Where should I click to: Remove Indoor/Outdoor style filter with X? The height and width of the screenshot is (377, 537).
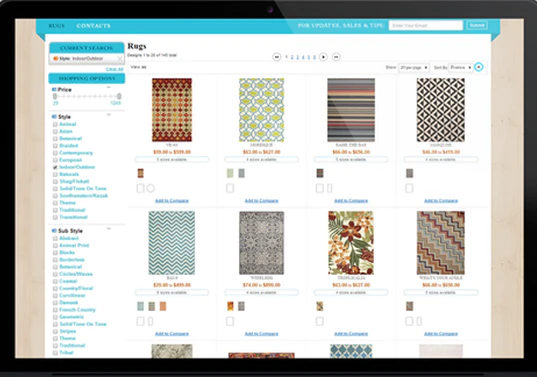[x=120, y=59]
